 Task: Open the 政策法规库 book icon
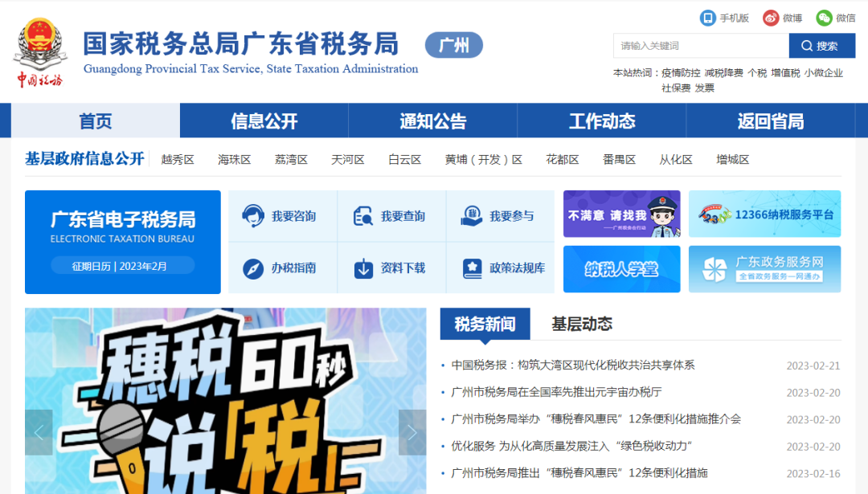click(470, 269)
